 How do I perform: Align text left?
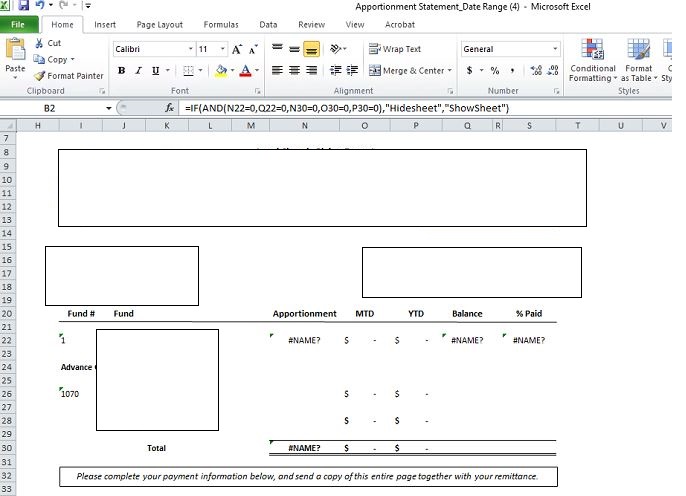point(277,70)
